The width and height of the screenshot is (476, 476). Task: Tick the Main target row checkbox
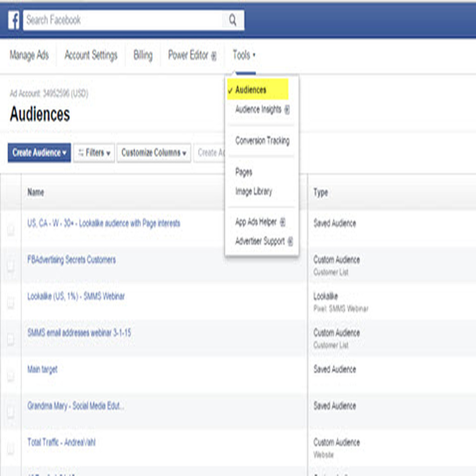click(x=11, y=376)
